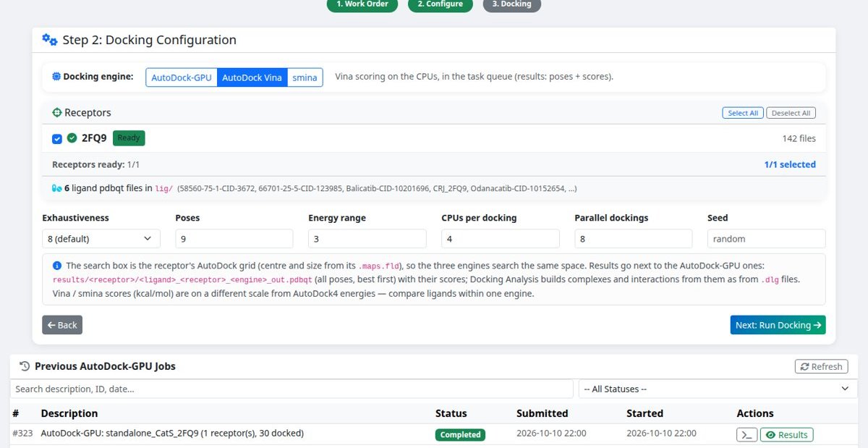Select smina docking engine
Screen dimensions: 868x448
[305, 77]
